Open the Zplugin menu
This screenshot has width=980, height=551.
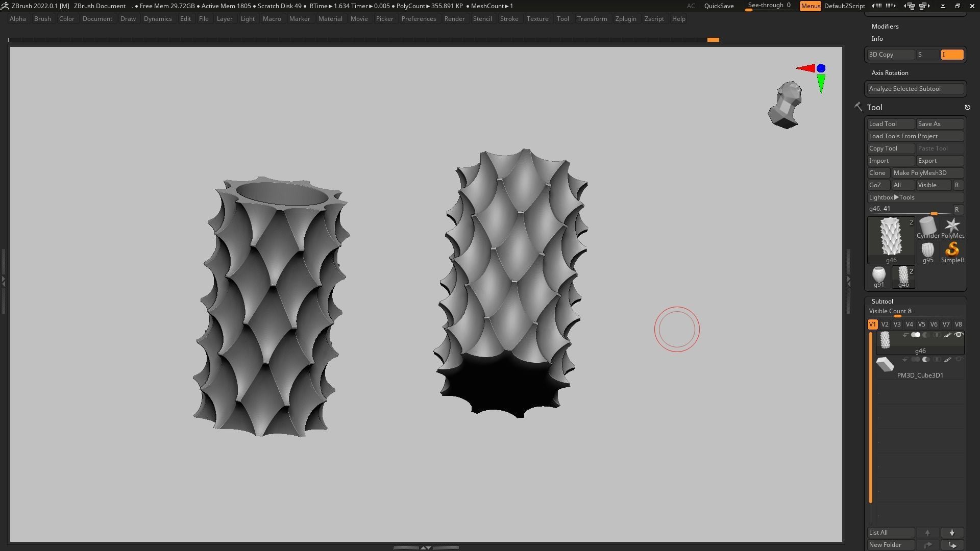pos(625,19)
